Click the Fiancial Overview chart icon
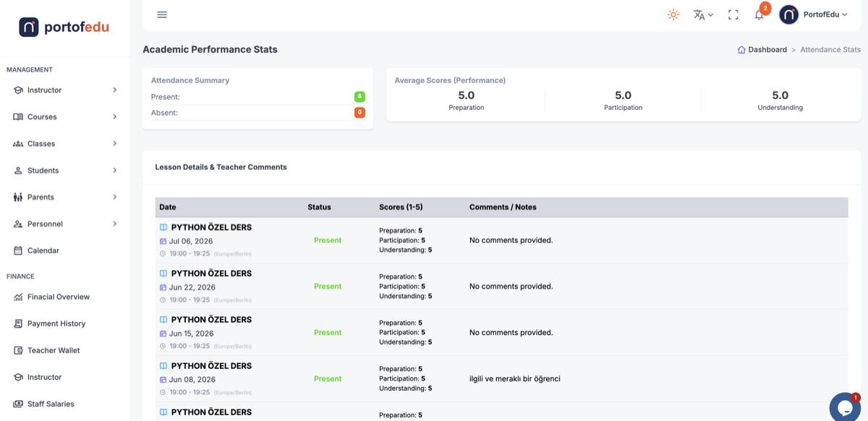 click(x=18, y=297)
